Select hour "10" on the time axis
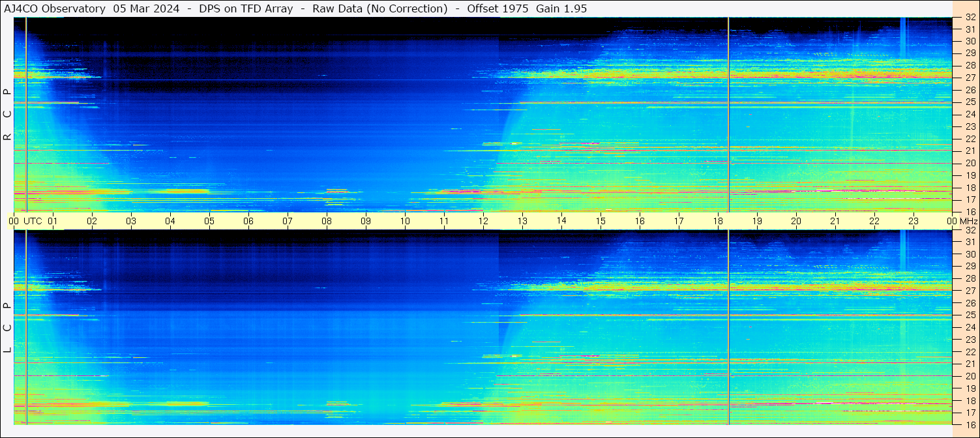980x438 pixels. pos(405,221)
